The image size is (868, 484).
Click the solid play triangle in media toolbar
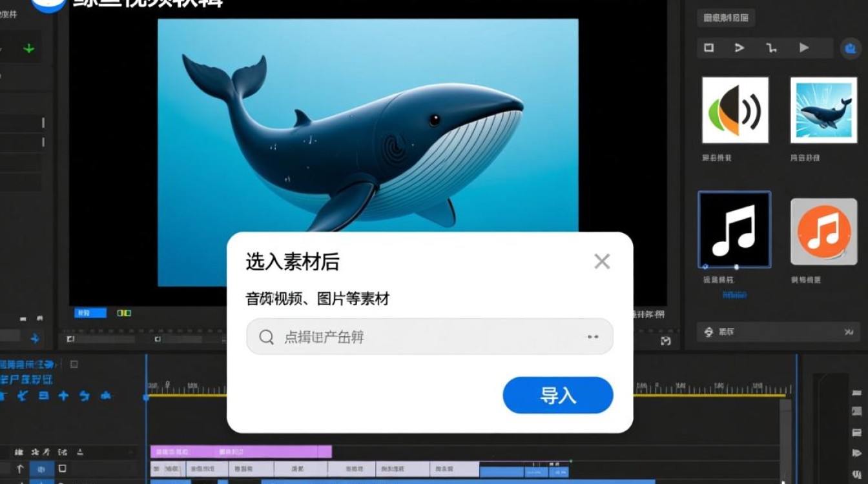(804, 48)
